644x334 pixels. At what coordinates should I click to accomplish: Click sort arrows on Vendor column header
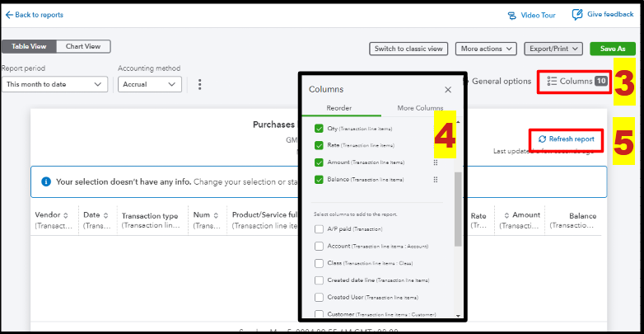tap(66, 215)
